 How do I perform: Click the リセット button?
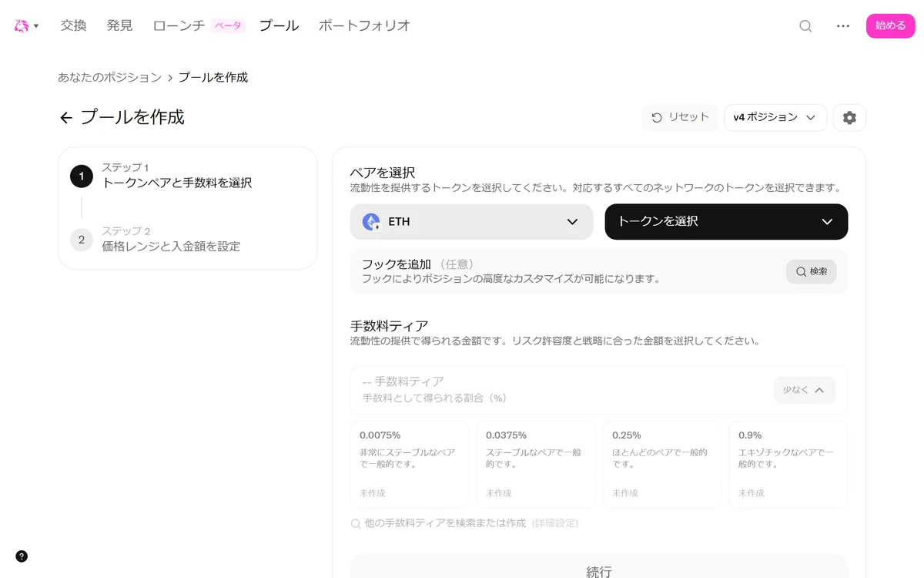click(680, 117)
